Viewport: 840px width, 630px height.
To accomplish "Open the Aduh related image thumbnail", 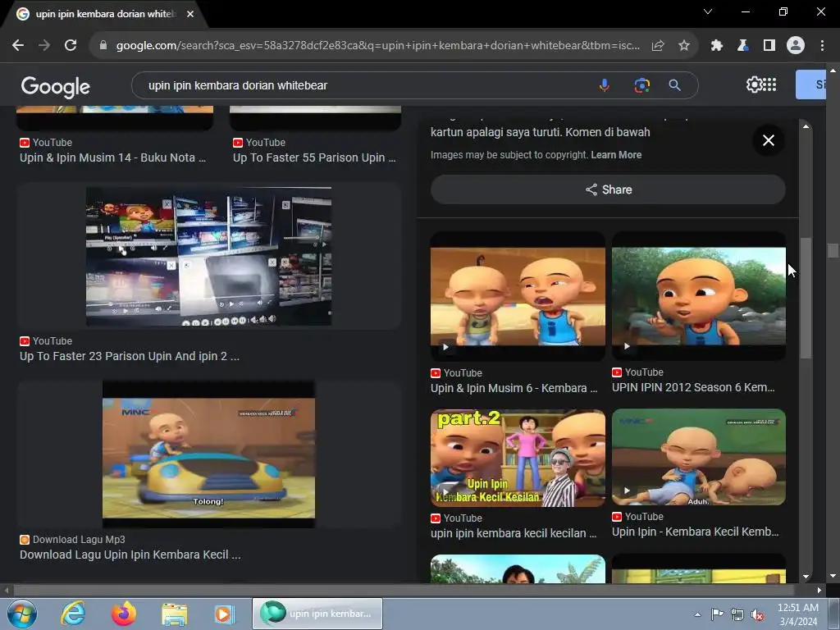I will [x=699, y=457].
